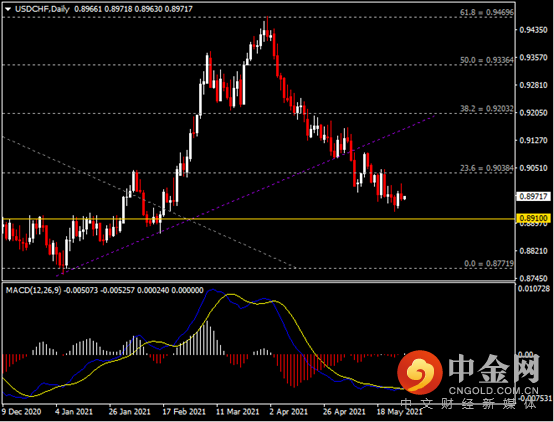Click the blue MACD line peak

pos(212,289)
